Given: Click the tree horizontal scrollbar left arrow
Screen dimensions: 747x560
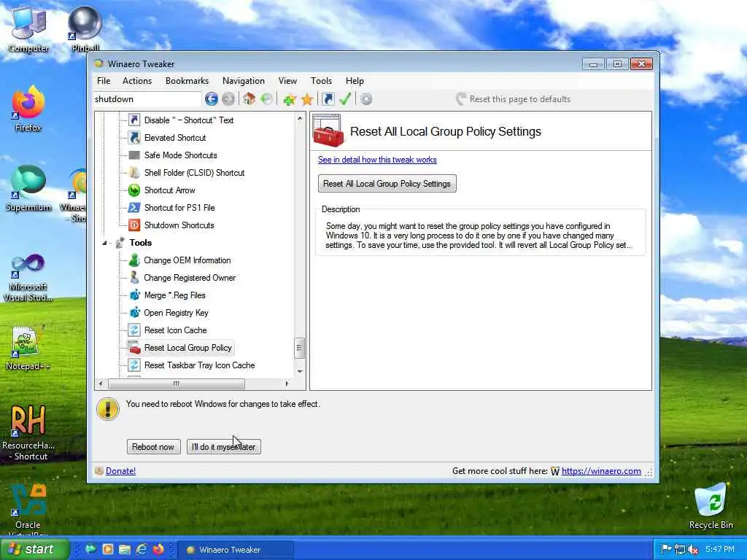Looking at the screenshot, I should pyautogui.click(x=100, y=384).
